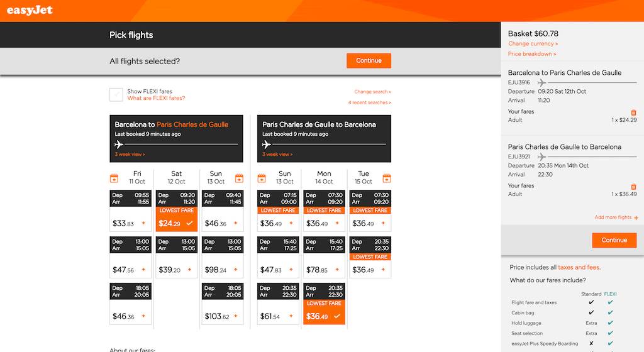Select Sat 12 Oct 13:00 flight

(177, 257)
